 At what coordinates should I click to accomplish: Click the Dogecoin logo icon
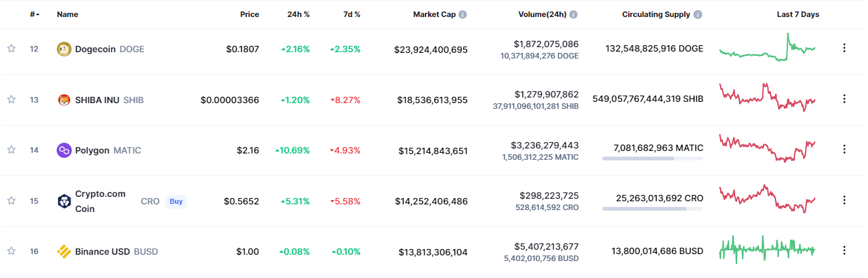coord(64,48)
